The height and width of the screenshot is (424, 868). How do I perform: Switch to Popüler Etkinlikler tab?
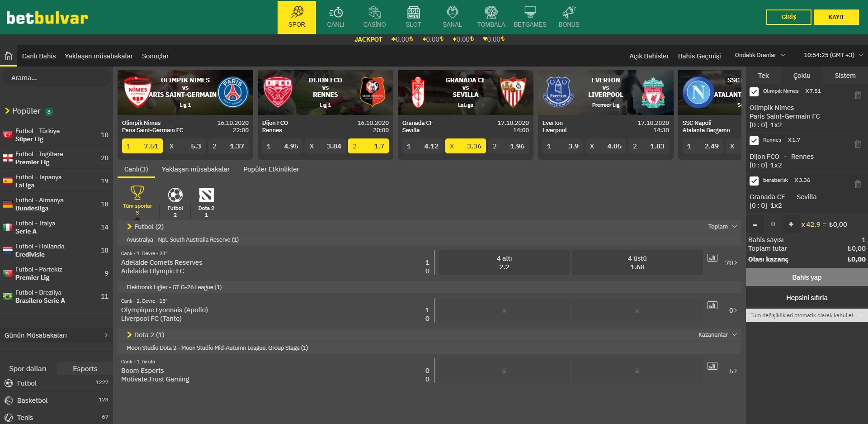click(271, 169)
